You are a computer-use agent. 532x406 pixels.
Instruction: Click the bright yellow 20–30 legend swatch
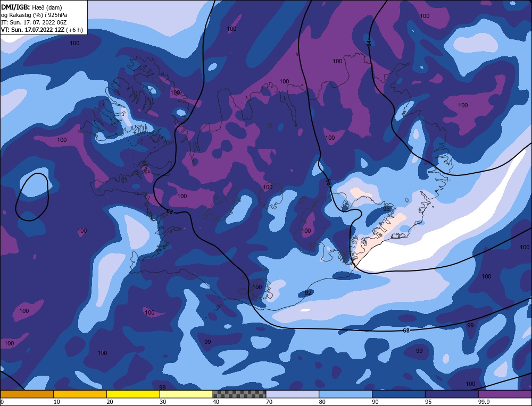click(134, 394)
